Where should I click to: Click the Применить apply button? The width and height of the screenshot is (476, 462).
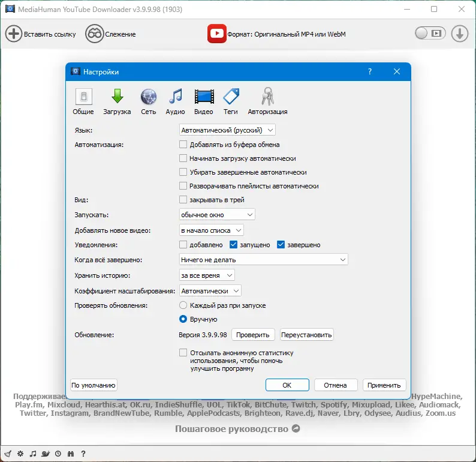[x=384, y=385]
